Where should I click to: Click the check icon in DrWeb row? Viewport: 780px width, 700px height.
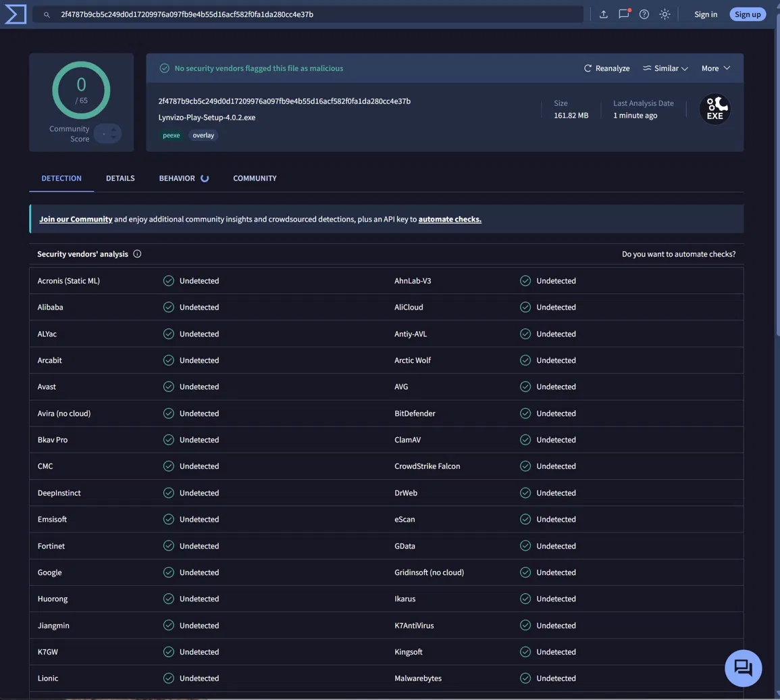coord(525,493)
